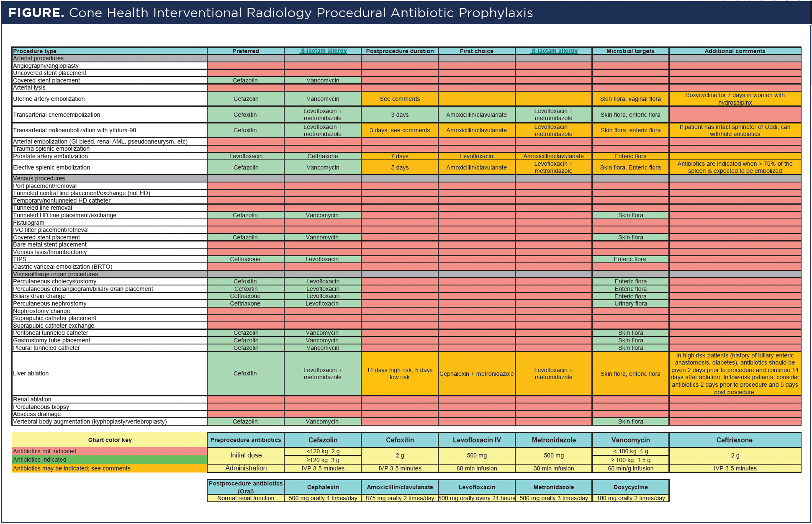Select the Prostate artery embolization 7 days cell

tap(400, 156)
